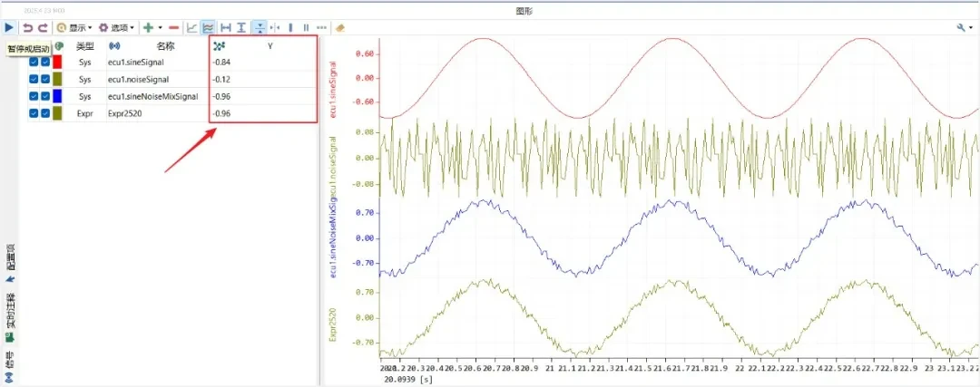Viewport: 980px width, 387px height.
Task: Toggle first checkbox of Expr2520 row
Action: click(34, 113)
